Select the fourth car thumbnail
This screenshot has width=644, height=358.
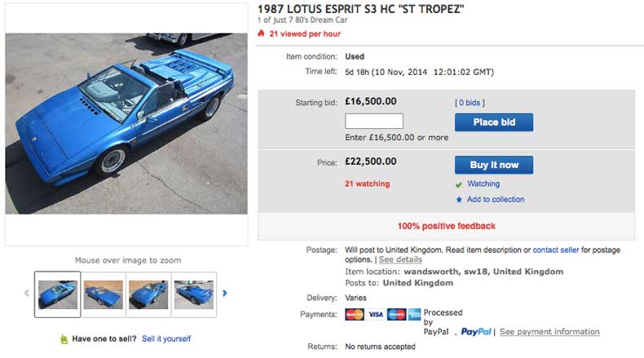[x=194, y=294]
